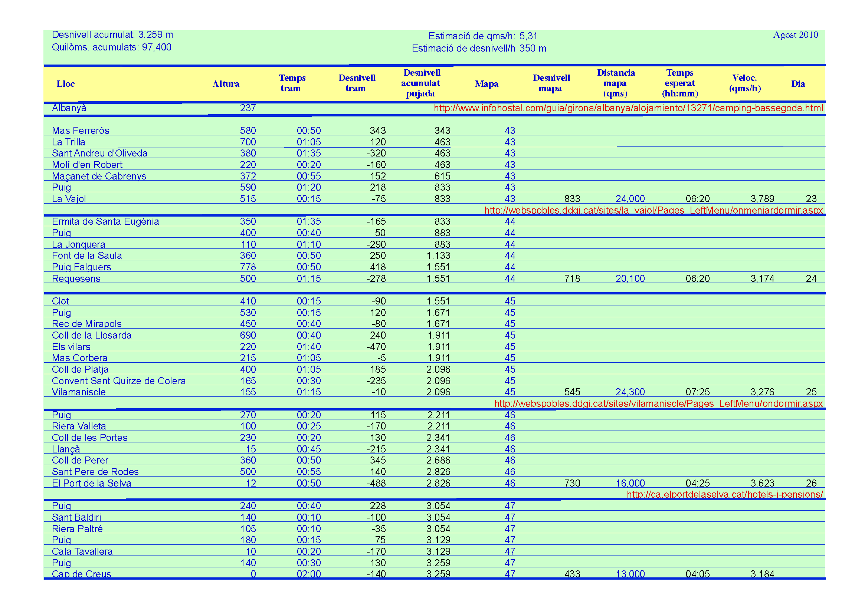Select Molí d'en Robert place name
The image size is (868, 613).
pos(87,165)
